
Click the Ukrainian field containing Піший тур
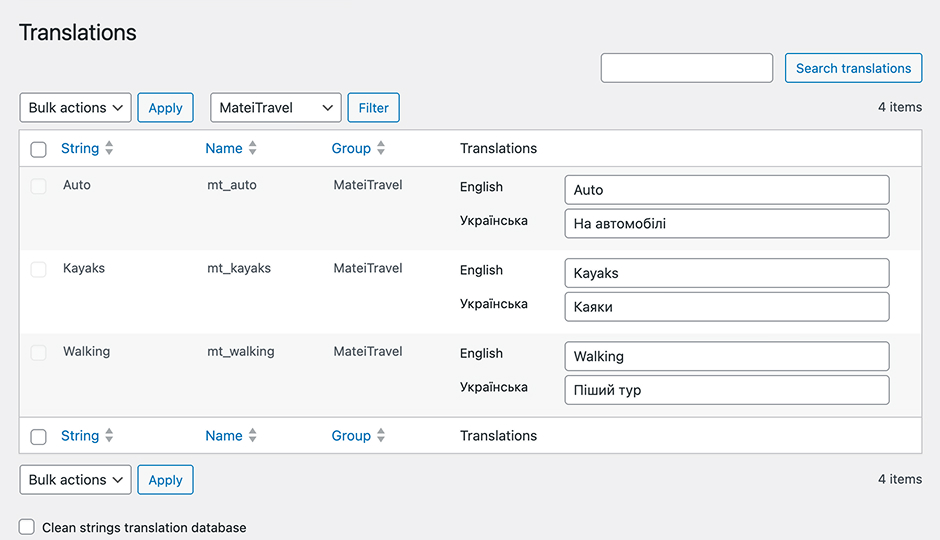(726, 390)
